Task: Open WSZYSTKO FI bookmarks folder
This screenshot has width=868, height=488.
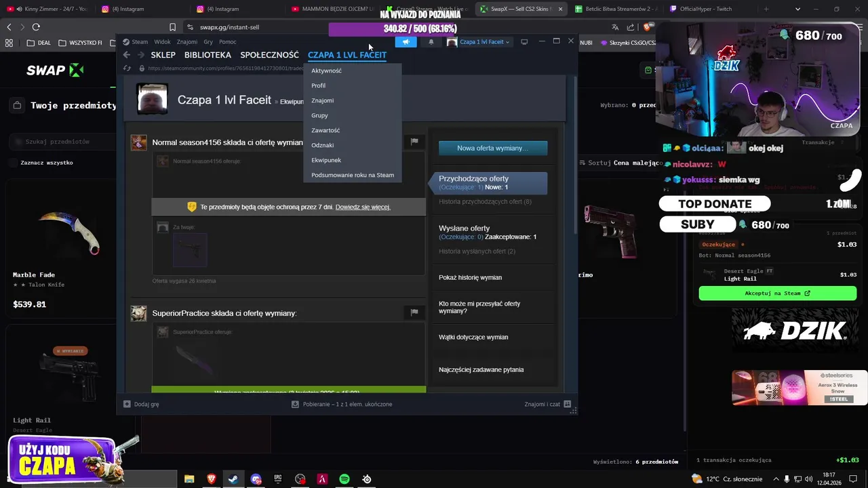Action: (x=80, y=43)
